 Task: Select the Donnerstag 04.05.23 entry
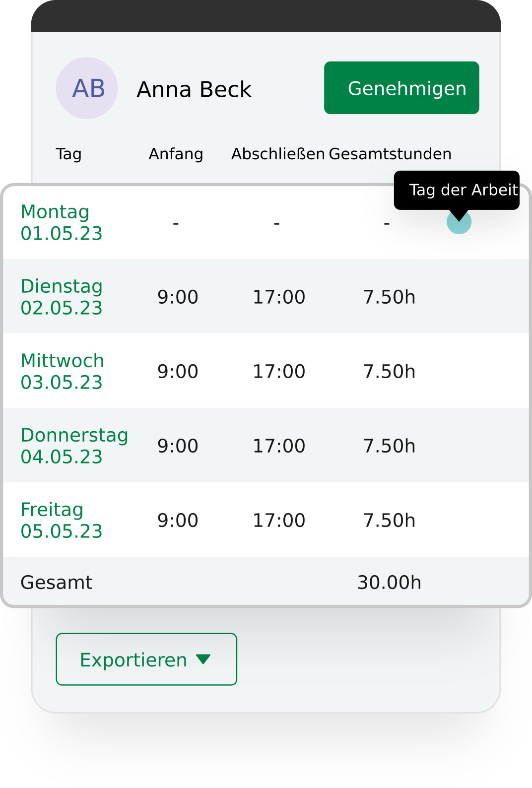[x=74, y=446]
